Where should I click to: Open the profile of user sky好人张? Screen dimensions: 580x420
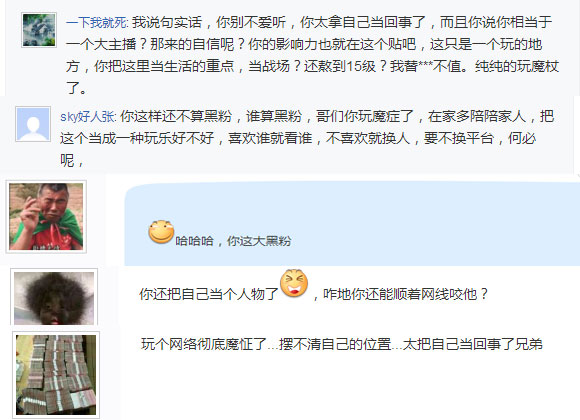coord(87,117)
